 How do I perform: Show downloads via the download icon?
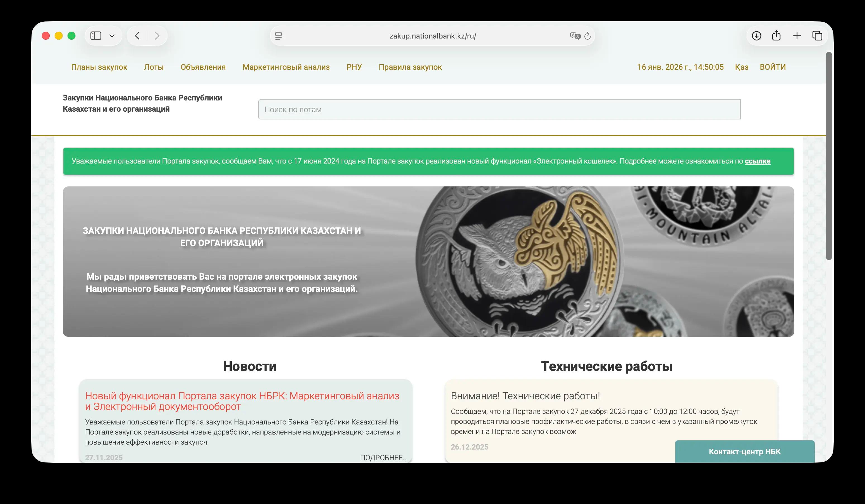757,36
